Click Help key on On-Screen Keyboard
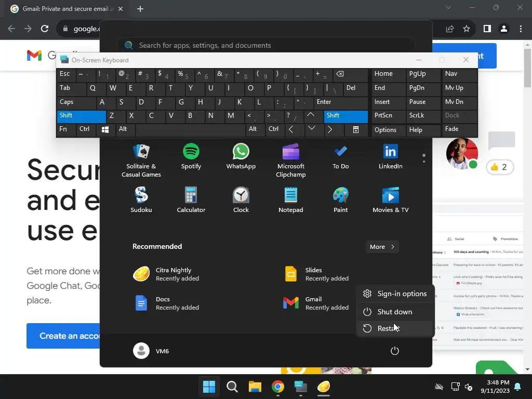This screenshot has height=399, width=532. 423,130
